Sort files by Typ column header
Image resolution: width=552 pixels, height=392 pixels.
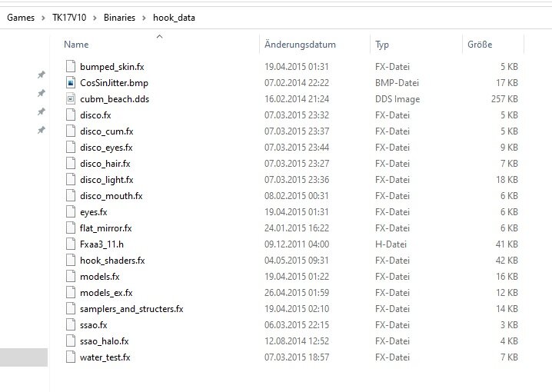pyautogui.click(x=382, y=45)
